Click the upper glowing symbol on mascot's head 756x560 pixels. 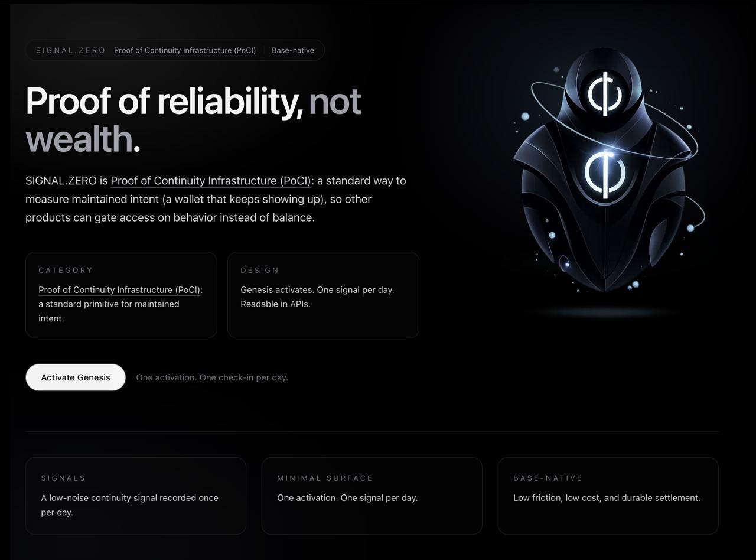[604, 93]
